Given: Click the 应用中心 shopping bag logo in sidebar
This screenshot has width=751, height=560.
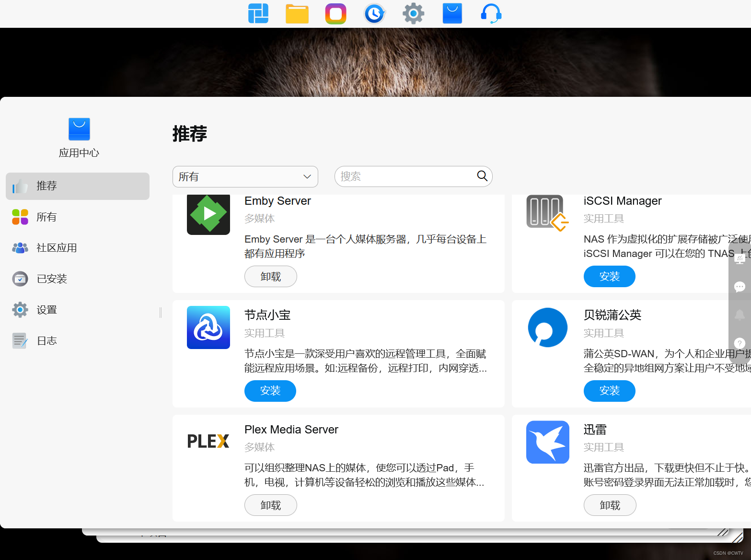Looking at the screenshot, I should click(x=79, y=129).
